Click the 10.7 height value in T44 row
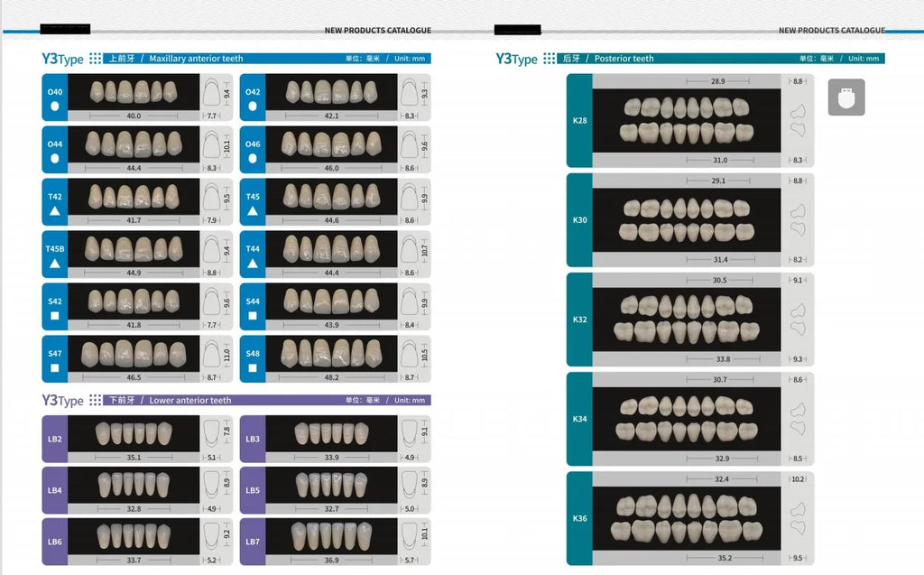This screenshot has height=575, width=924. (425, 251)
